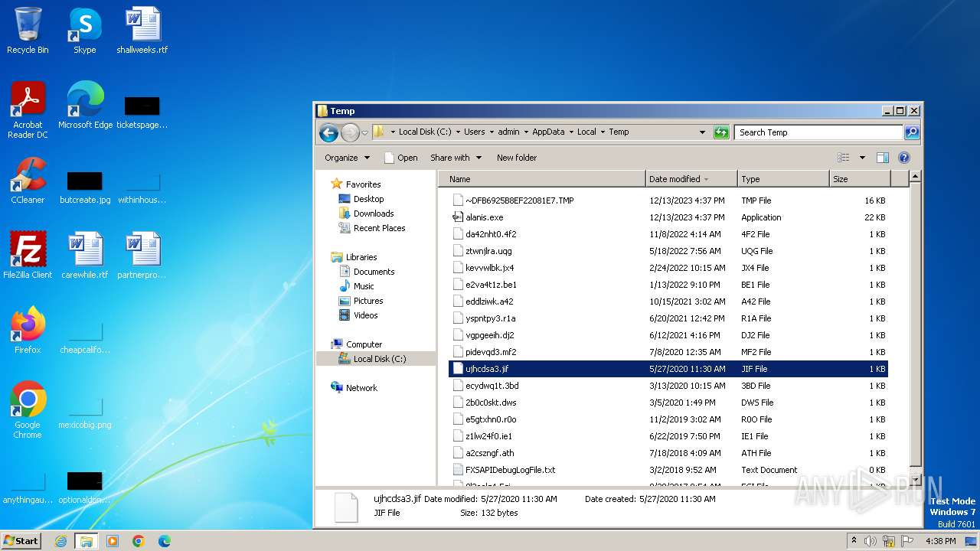
Task: Launch Skype from the desktop
Action: tap(84, 31)
